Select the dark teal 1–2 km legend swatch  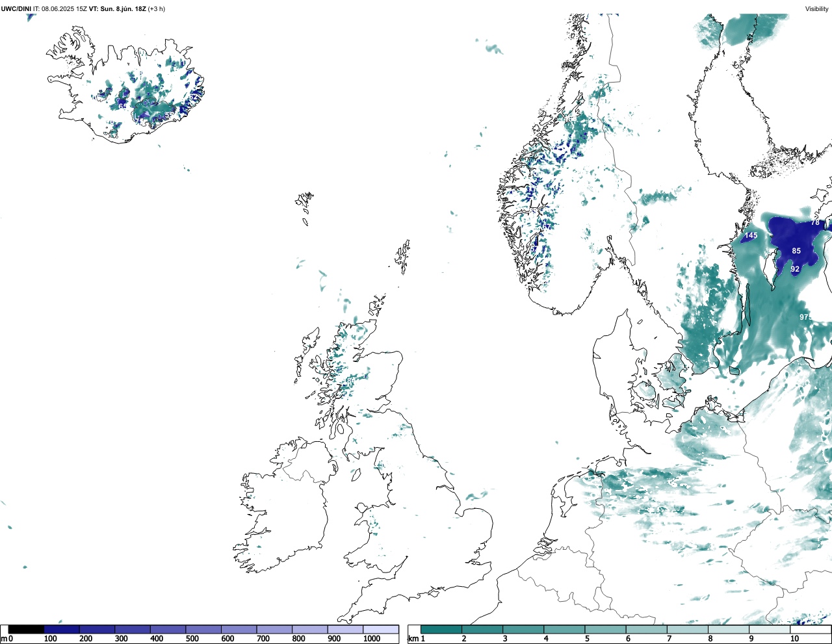pos(441,630)
